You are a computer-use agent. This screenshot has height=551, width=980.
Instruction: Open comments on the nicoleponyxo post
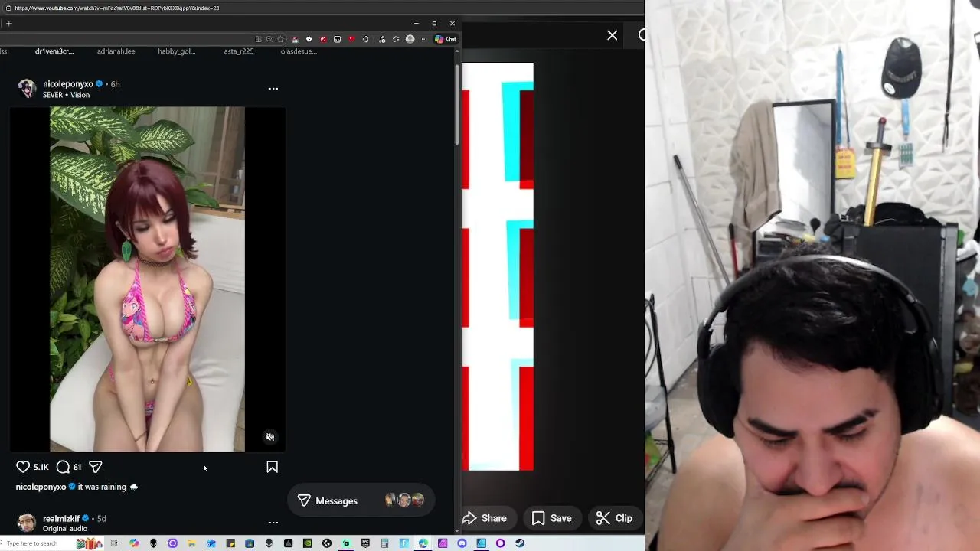tap(63, 467)
